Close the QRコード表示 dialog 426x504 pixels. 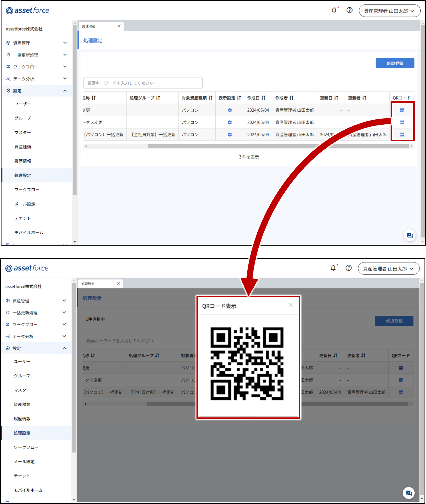pyautogui.click(x=291, y=305)
